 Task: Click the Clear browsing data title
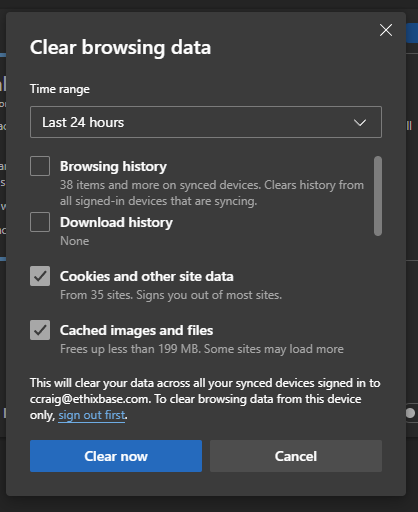[120, 47]
